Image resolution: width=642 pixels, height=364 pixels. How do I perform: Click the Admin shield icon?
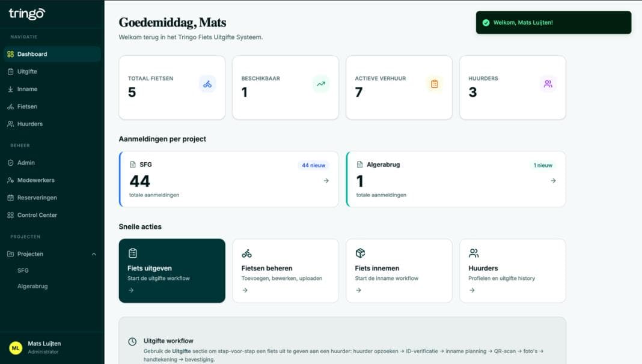[11, 163]
